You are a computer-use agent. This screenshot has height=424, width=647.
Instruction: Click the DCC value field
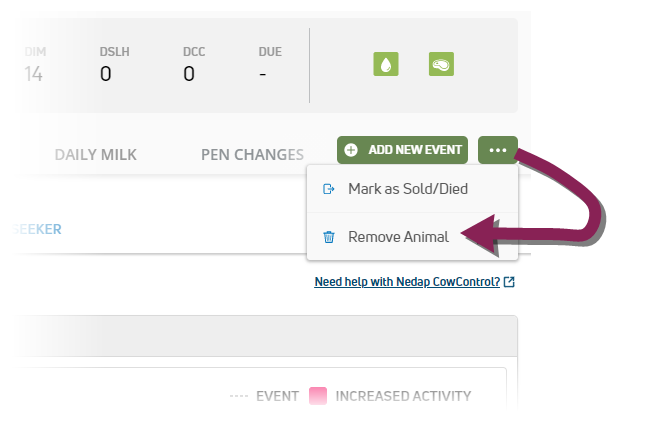[189, 74]
